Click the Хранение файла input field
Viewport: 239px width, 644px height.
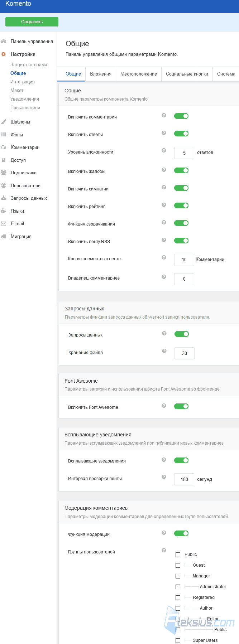185,353
